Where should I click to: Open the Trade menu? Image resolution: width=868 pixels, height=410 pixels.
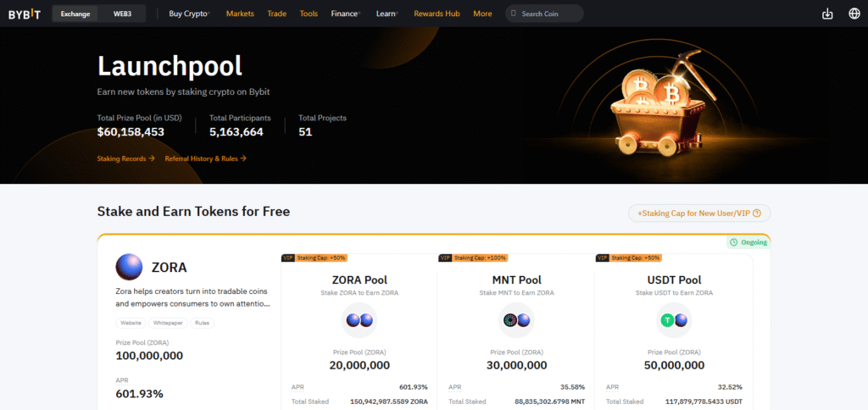click(277, 14)
